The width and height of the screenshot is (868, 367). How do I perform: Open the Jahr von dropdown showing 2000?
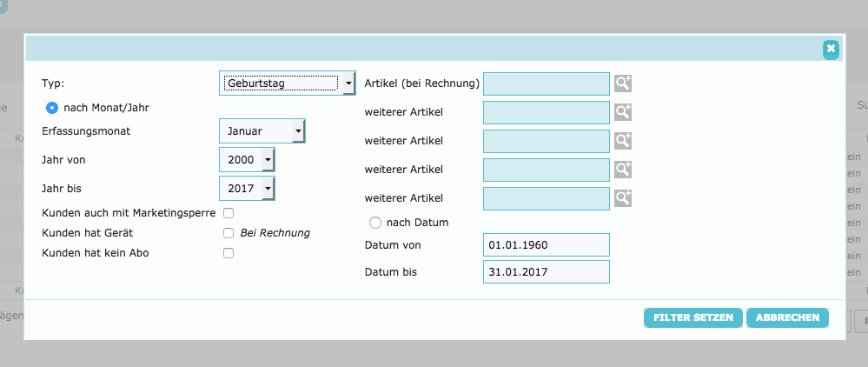(247, 160)
